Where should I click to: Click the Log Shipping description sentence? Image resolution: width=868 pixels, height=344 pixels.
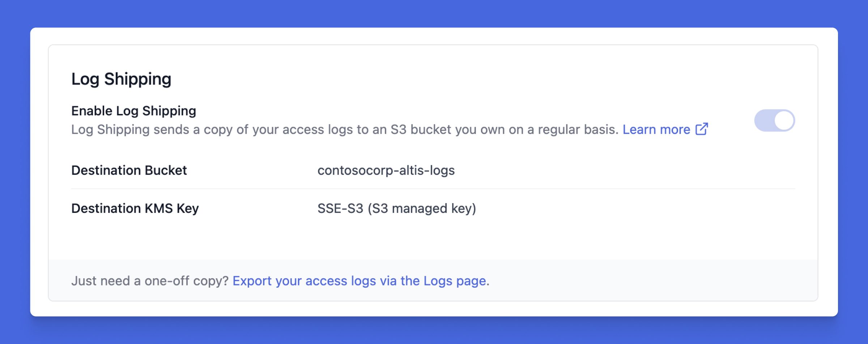[x=344, y=129]
